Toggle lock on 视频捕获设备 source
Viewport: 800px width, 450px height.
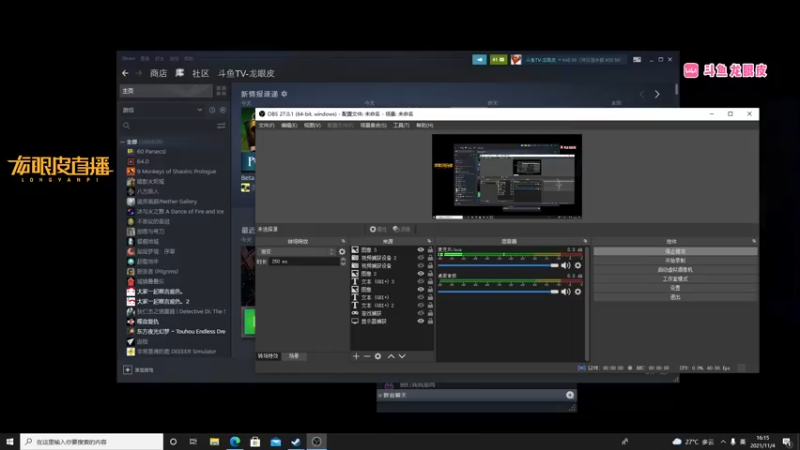tap(430, 266)
